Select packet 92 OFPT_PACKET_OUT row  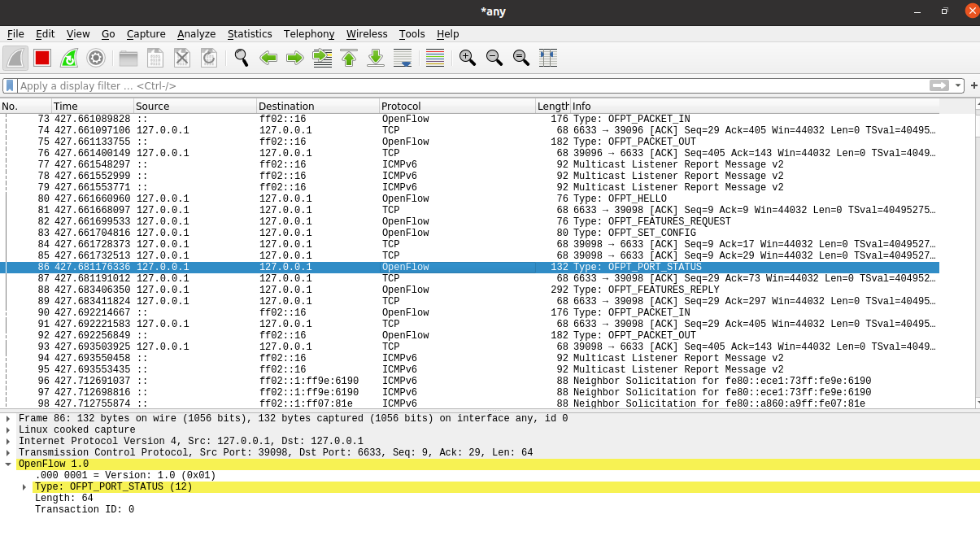[470, 335]
